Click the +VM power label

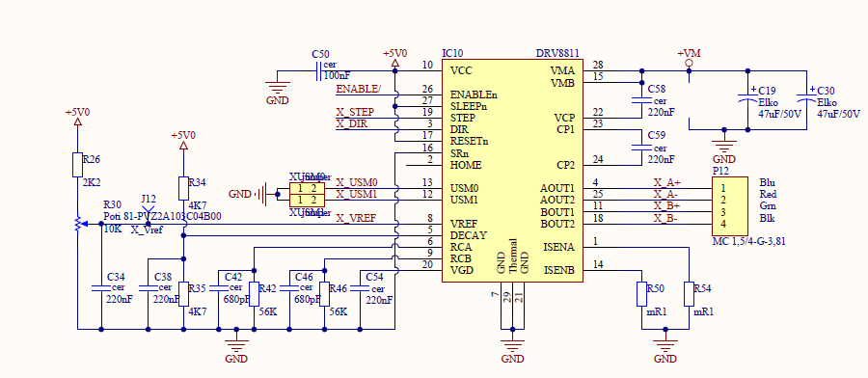point(689,54)
